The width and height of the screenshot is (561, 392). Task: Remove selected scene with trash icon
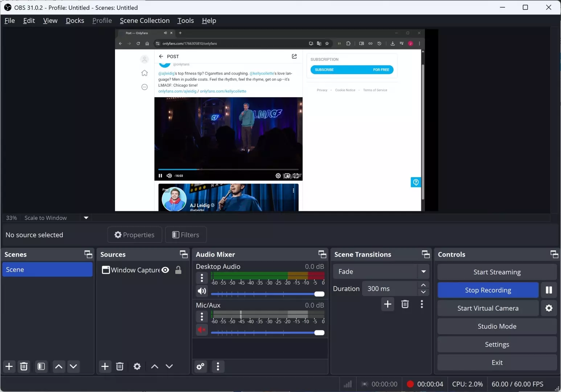pyautogui.click(x=24, y=367)
